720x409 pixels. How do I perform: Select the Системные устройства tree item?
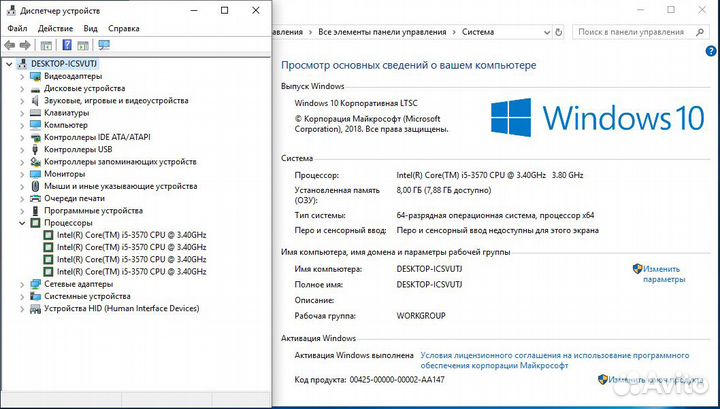(87, 297)
